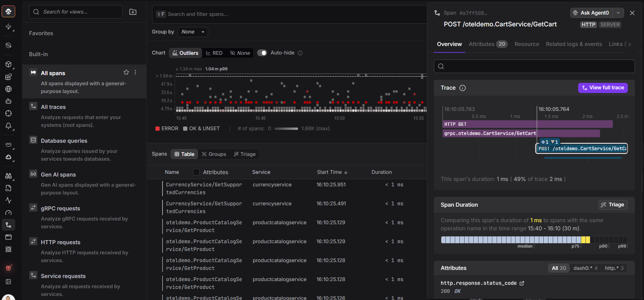Focus the Search and filter spans field
This screenshot has height=300, width=644.
[x=289, y=14]
